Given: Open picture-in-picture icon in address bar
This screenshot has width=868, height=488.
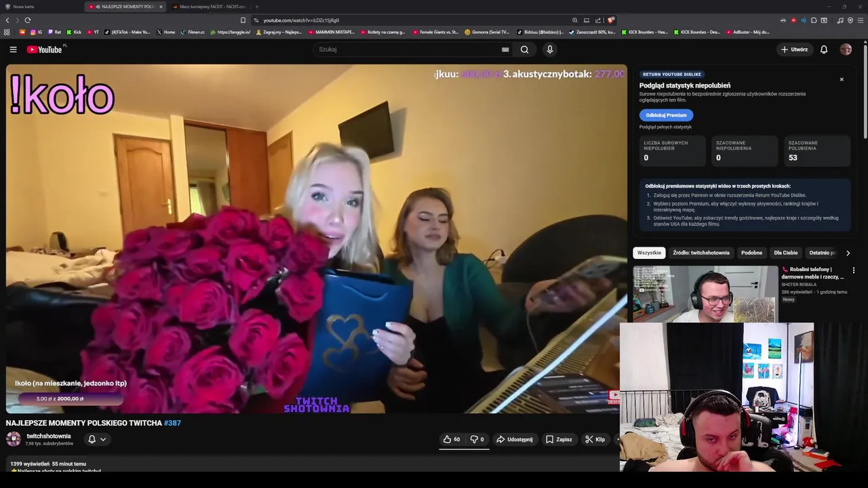Looking at the screenshot, I should pyautogui.click(x=587, y=20).
